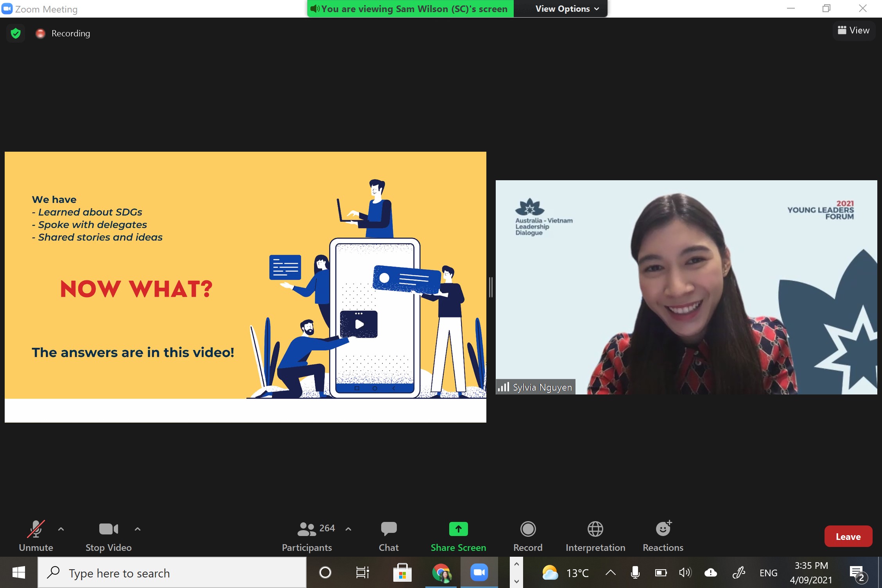
Task: Open the View layout menu
Action: pos(853,30)
